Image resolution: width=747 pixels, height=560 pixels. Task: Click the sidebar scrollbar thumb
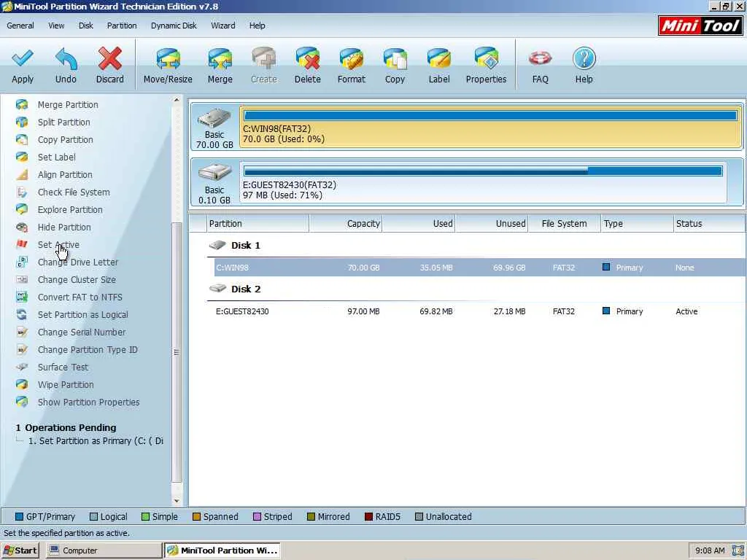[177, 352]
